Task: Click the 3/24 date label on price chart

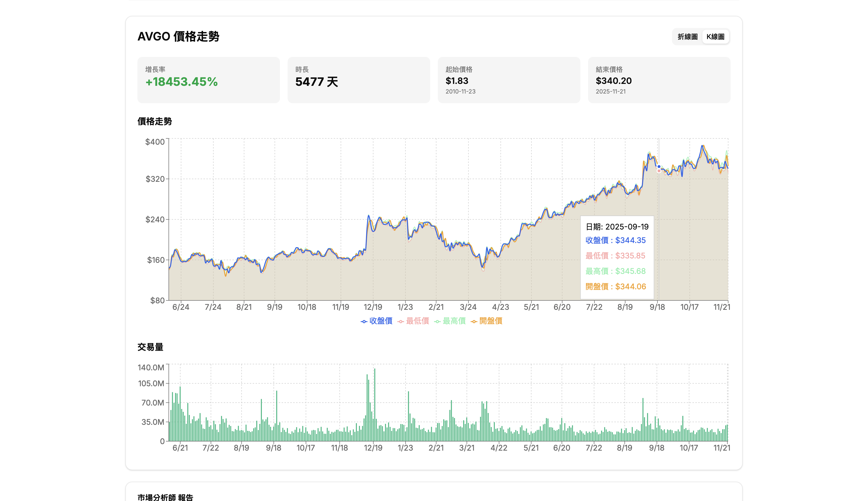Action: pyautogui.click(x=468, y=307)
